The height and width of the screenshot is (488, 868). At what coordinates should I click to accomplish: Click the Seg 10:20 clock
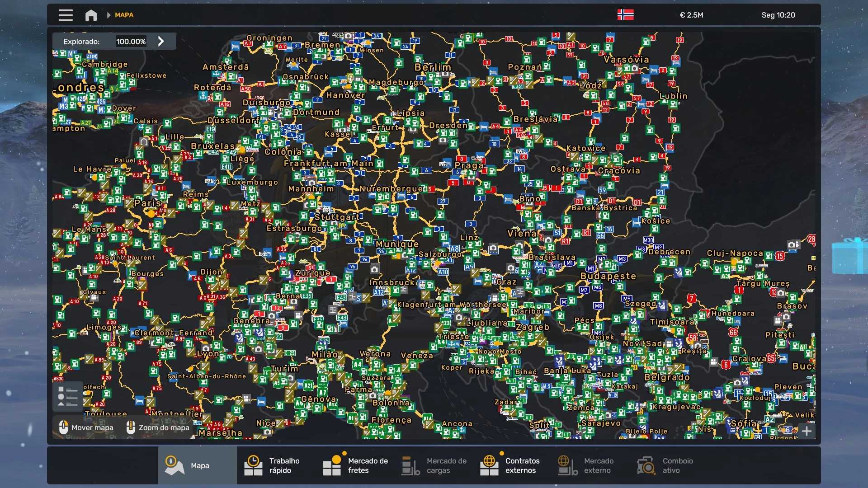pyautogui.click(x=778, y=15)
